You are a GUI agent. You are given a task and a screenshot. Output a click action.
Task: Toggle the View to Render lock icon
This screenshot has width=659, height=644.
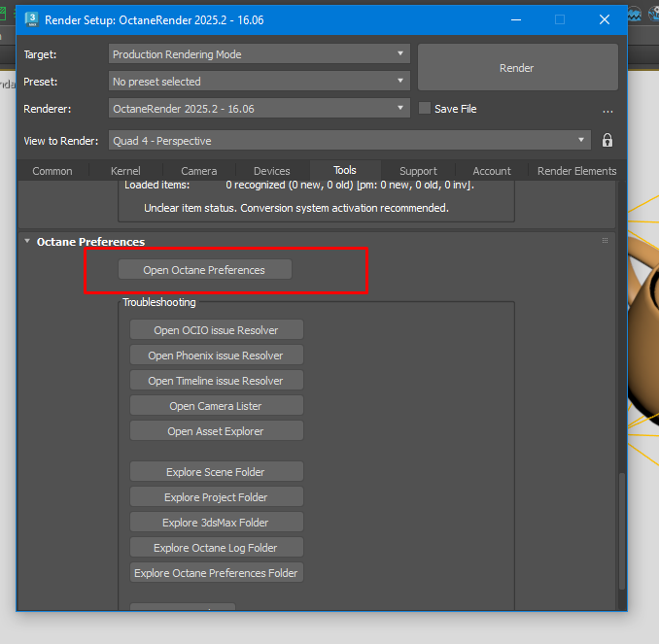607,140
